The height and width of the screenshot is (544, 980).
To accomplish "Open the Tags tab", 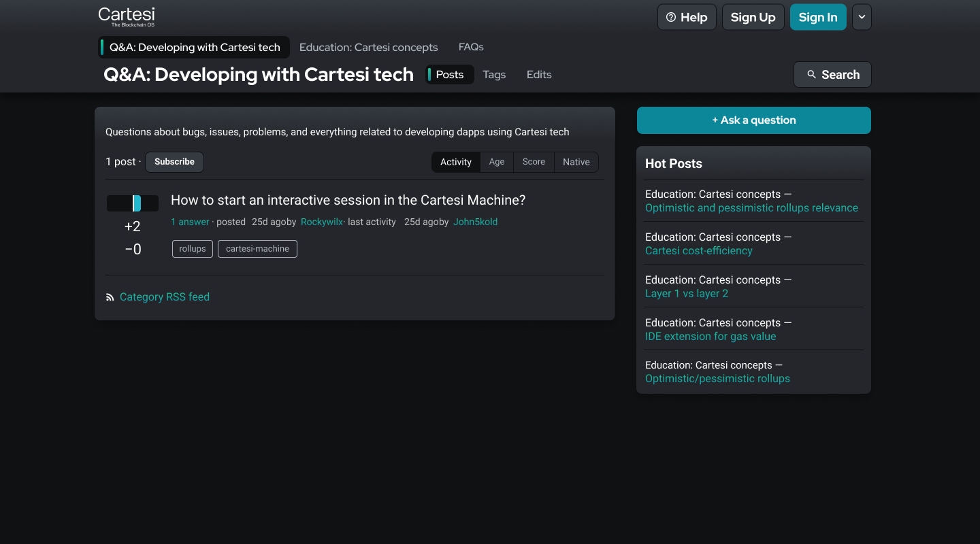I will 494,75.
